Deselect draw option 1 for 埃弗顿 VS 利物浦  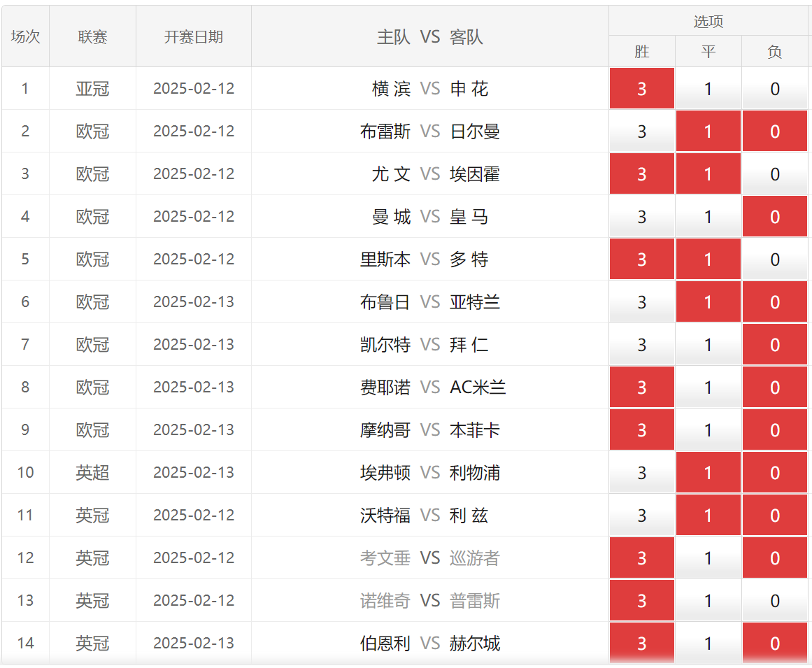click(x=708, y=472)
